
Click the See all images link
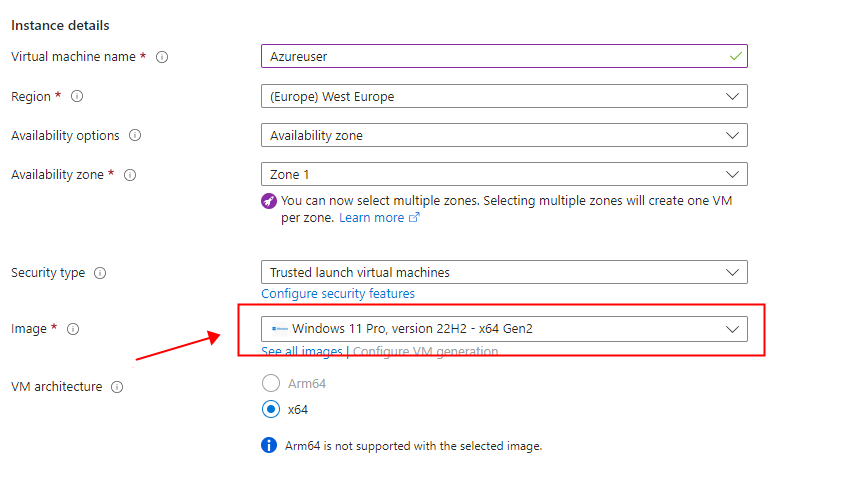click(302, 352)
